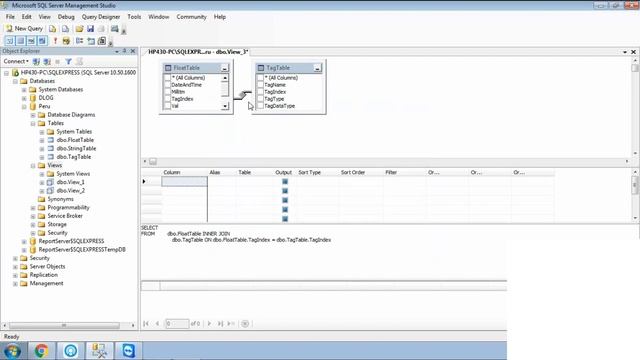The width and height of the screenshot is (640, 360).
Task: Click the Alias column header
Action: pos(215,173)
